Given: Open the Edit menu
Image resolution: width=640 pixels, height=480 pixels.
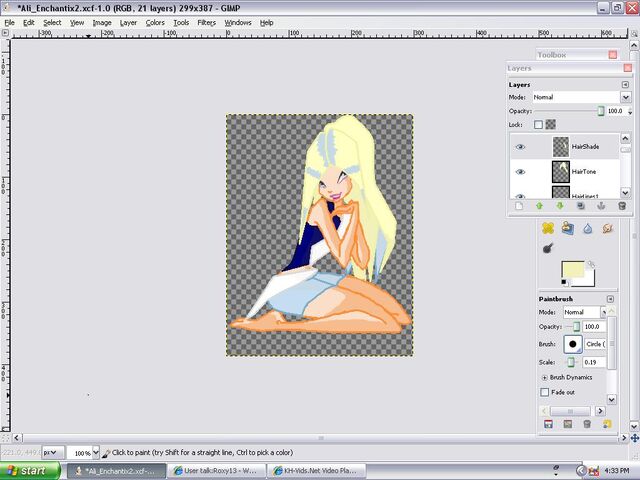Looking at the screenshot, I should click(29, 23).
